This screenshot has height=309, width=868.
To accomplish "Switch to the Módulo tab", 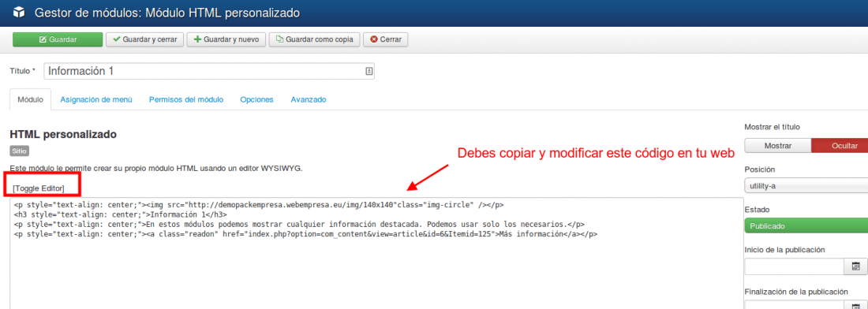I will [31, 99].
